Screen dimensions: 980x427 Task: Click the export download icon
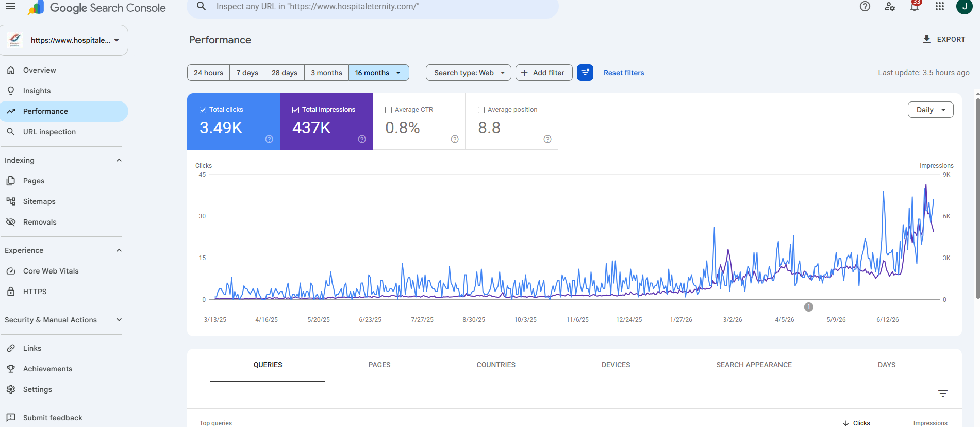point(927,39)
